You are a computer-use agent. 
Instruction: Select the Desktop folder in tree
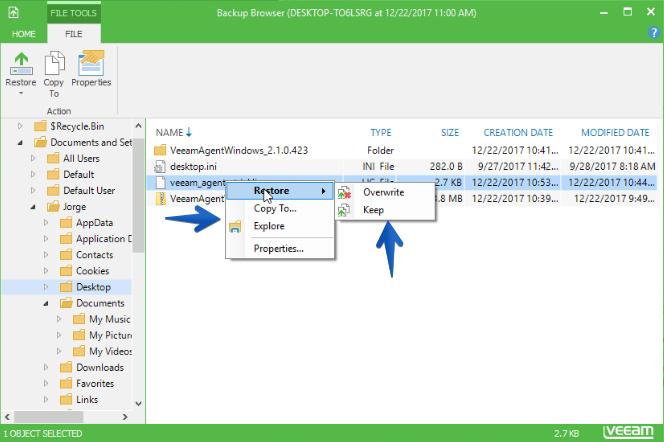(94, 287)
